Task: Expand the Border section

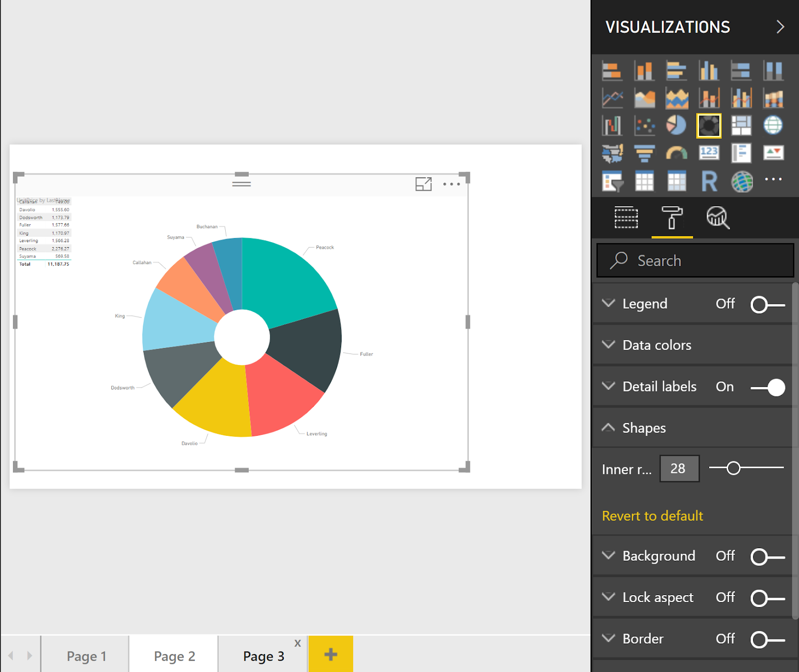Action: pos(608,639)
